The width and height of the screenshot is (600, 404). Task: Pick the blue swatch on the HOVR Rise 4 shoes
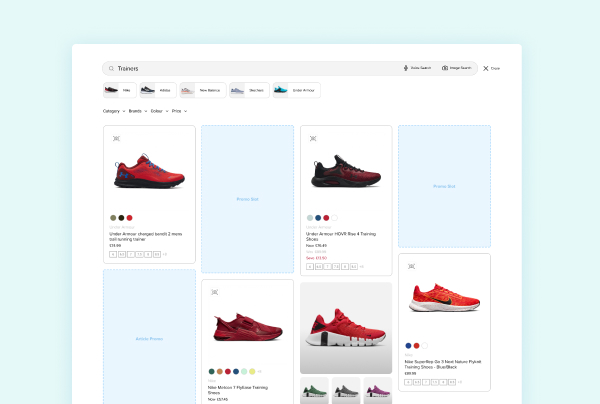[318, 218]
